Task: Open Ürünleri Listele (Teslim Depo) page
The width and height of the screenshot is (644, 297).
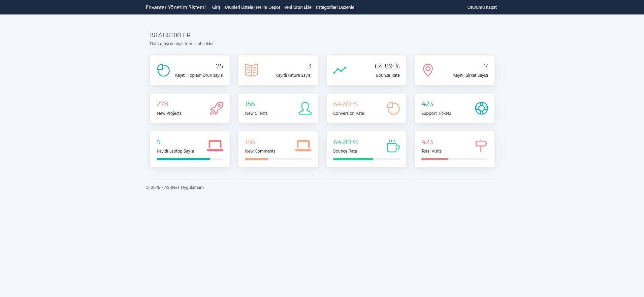Action: point(252,7)
